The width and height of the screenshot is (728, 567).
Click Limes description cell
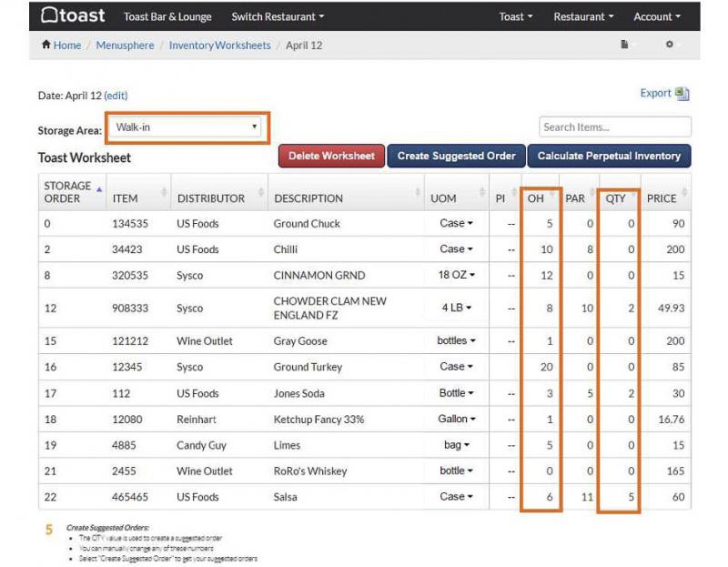tap(287, 445)
